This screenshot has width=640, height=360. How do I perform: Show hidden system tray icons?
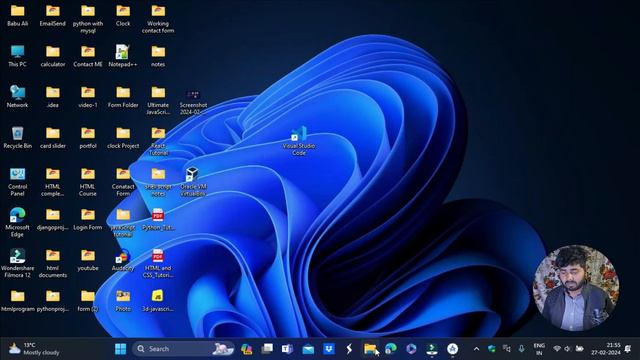476,349
